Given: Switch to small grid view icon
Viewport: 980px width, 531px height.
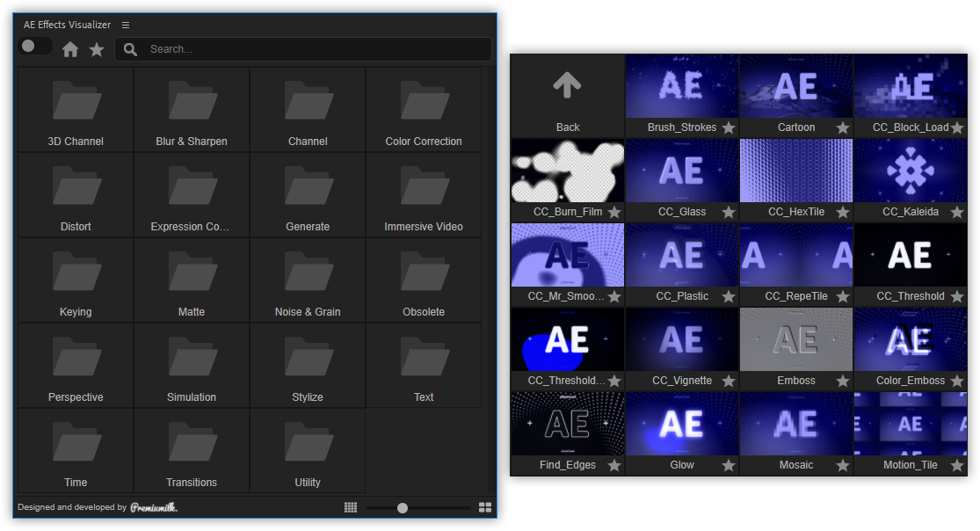Looking at the screenshot, I should [x=351, y=507].
